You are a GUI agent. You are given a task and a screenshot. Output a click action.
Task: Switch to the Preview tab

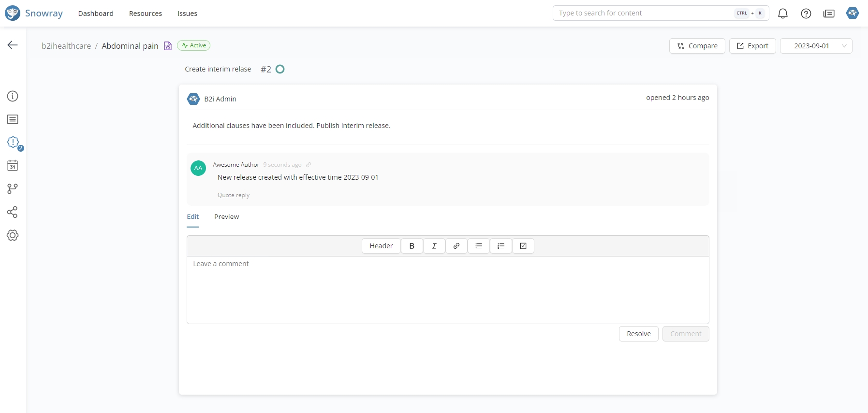pos(226,217)
